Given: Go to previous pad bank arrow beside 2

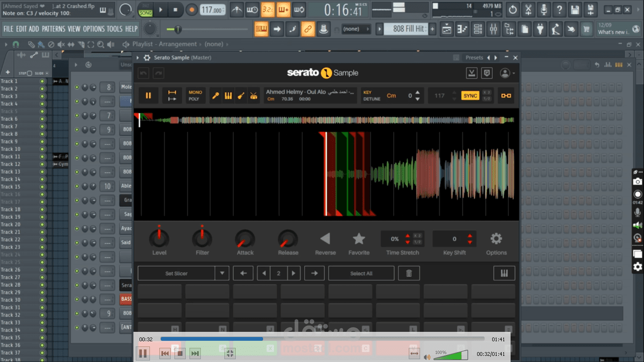Looking at the screenshot, I should click(264, 273).
